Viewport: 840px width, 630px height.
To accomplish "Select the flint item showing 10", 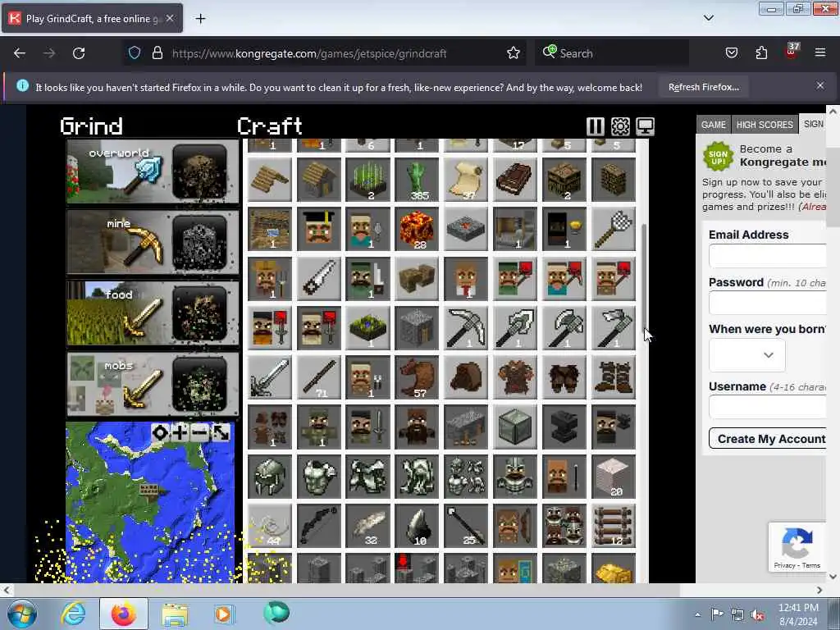I will pos(417,526).
